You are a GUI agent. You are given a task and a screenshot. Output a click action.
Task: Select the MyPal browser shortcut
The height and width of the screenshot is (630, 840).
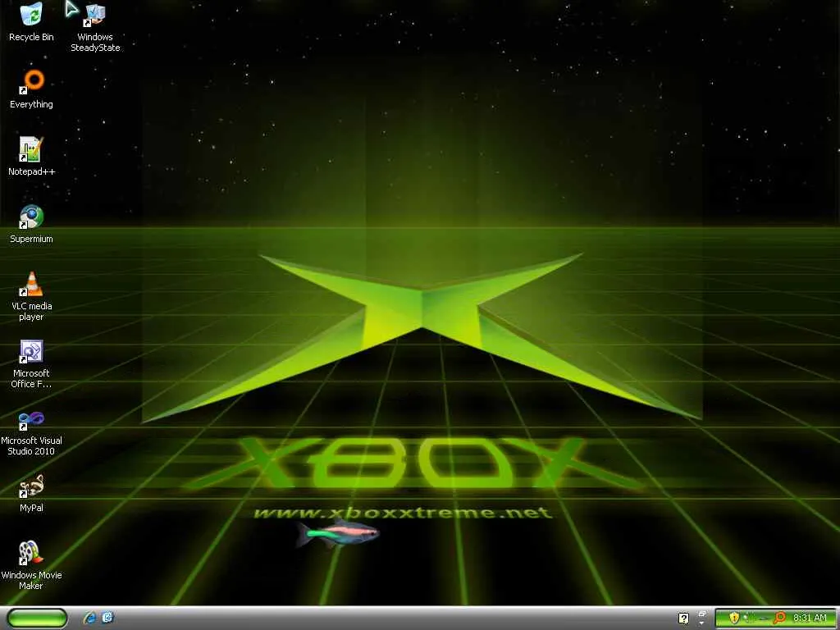pos(31,493)
